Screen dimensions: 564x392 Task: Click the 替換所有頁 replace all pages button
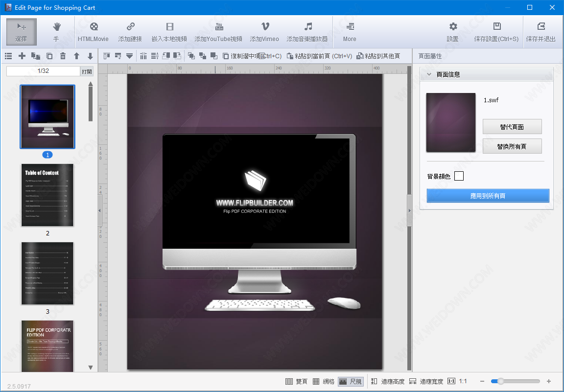(x=512, y=146)
